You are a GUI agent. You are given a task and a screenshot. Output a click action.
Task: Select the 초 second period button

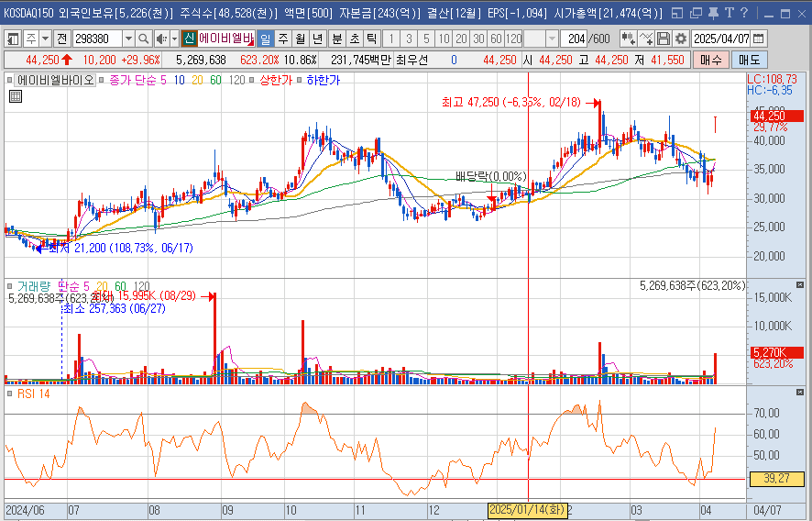(355, 39)
